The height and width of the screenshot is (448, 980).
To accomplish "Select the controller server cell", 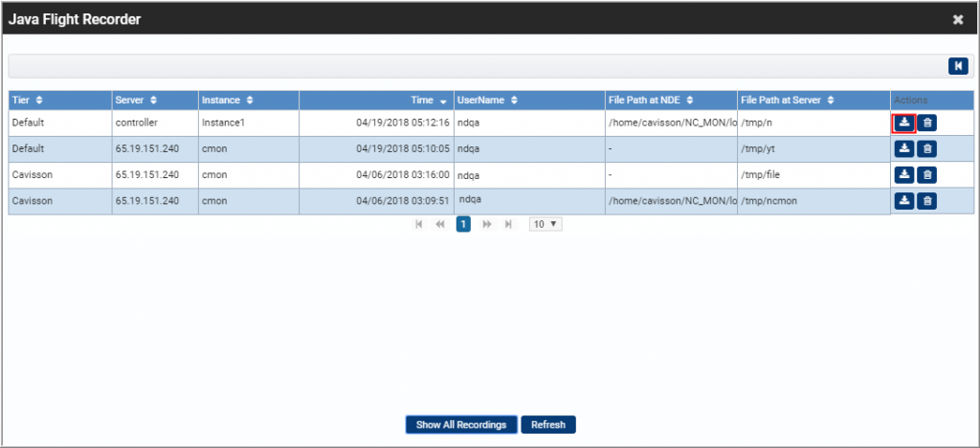I will click(x=155, y=123).
